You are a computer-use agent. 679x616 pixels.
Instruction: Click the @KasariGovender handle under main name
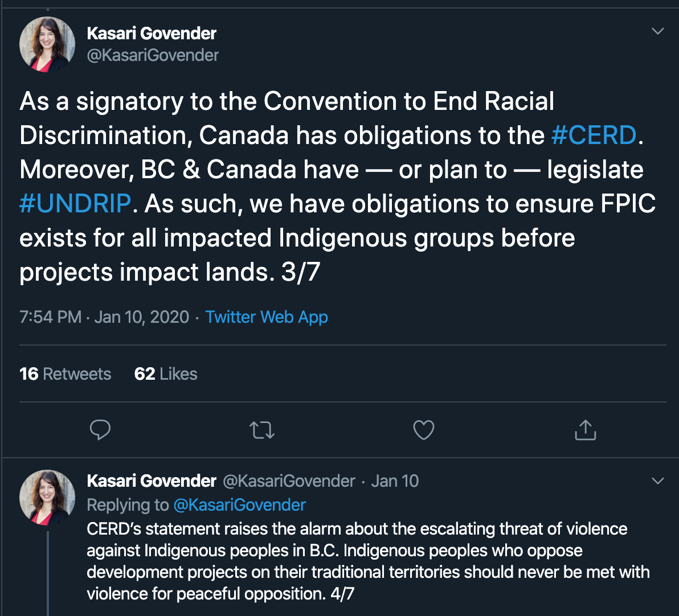click(153, 55)
